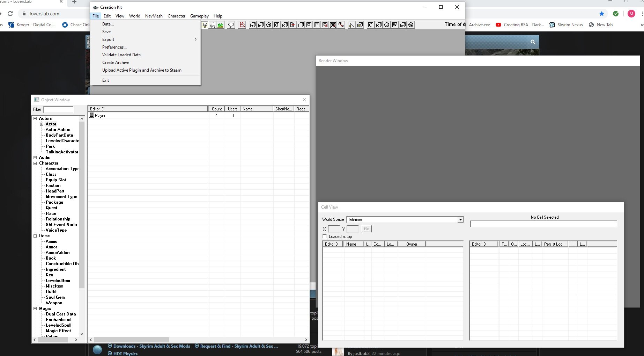
Task: Select the Armor category in the tree
Action: (51, 247)
